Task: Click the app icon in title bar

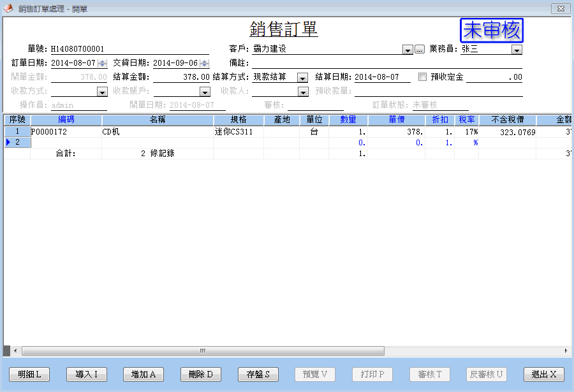Action: (8, 8)
